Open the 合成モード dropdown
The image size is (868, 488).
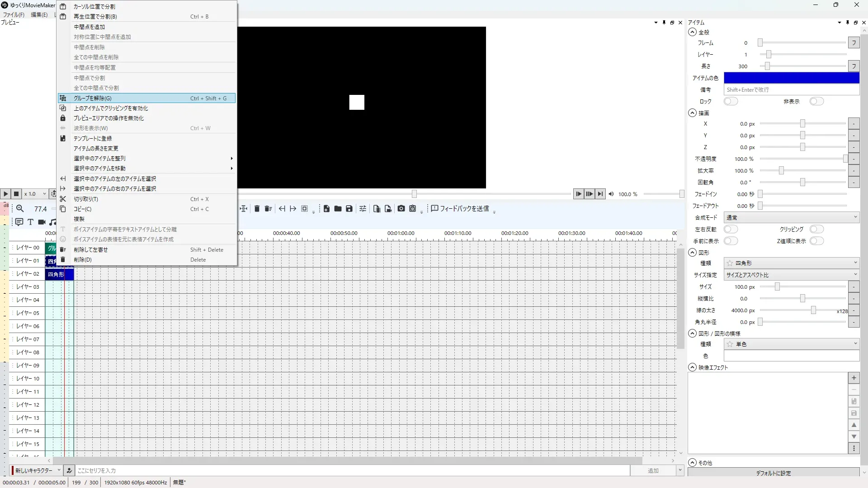pos(791,217)
